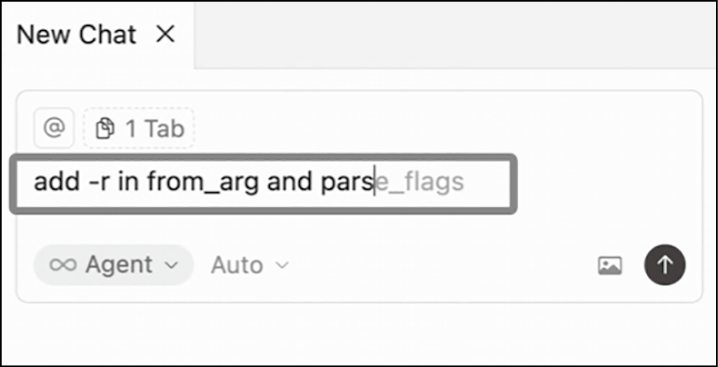The image size is (718, 367).
Task: Click the "1 Tab" context chip
Action: click(x=139, y=129)
